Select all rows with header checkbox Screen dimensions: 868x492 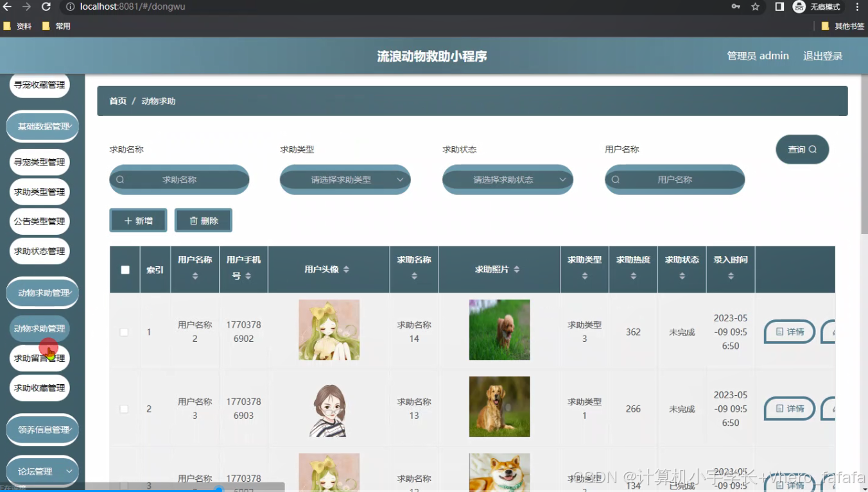click(x=125, y=270)
